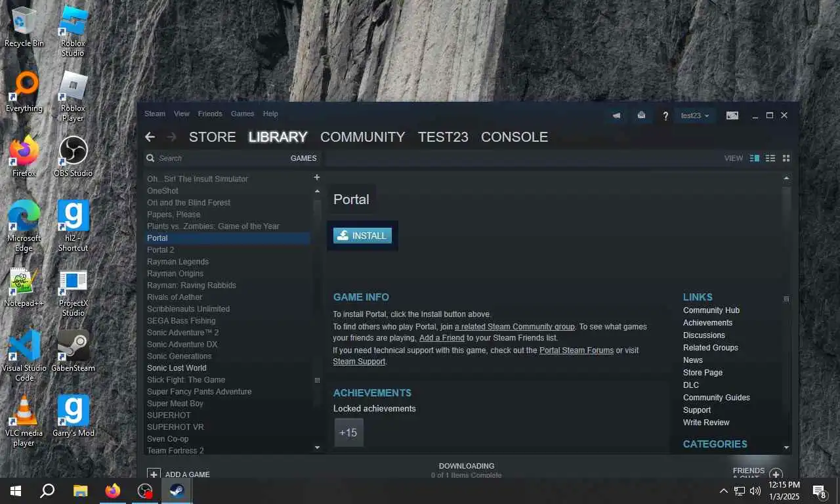
Task: Select detail view icon
Action: [755, 158]
